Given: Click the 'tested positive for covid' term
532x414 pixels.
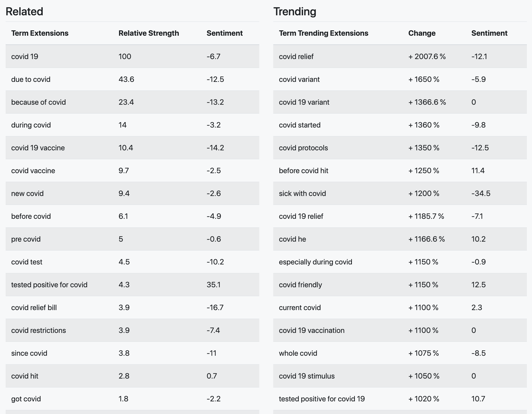Looking at the screenshot, I should tap(49, 285).
